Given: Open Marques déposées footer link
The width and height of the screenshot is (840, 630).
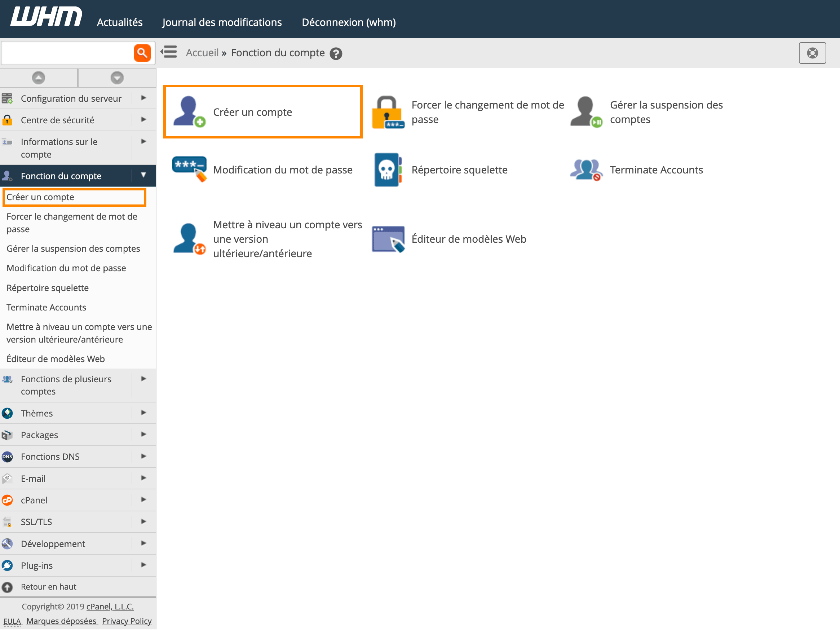Looking at the screenshot, I should pos(61,621).
